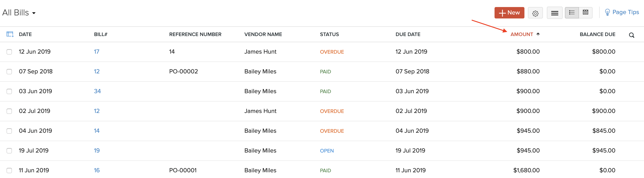The width and height of the screenshot is (644, 178).
Task: Click the plus icon on the New button
Action: [x=502, y=13]
